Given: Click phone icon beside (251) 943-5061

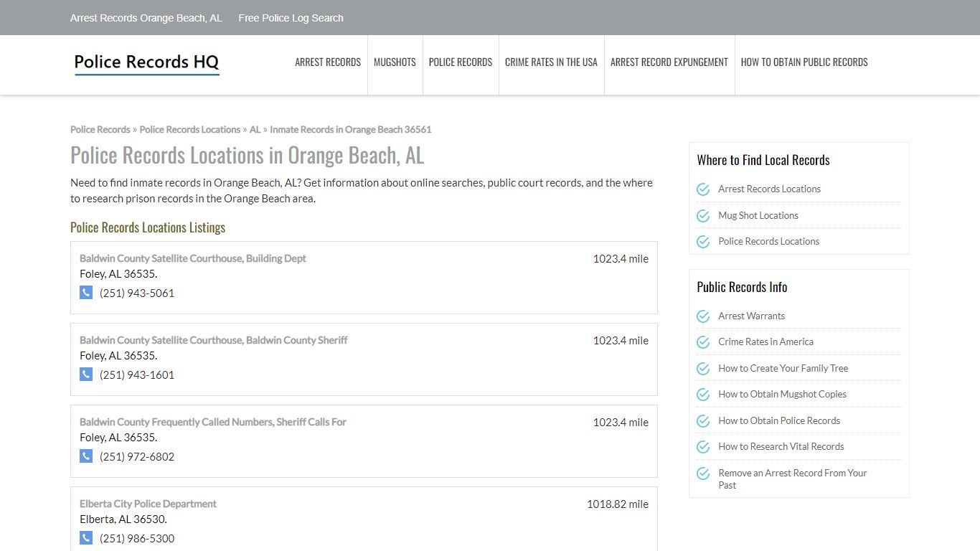Looking at the screenshot, I should (86, 293).
